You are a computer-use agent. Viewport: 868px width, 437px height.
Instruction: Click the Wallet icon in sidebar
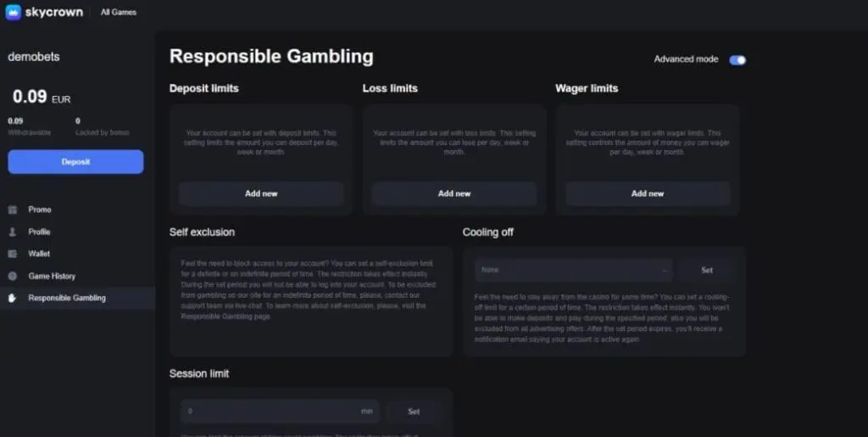point(12,254)
